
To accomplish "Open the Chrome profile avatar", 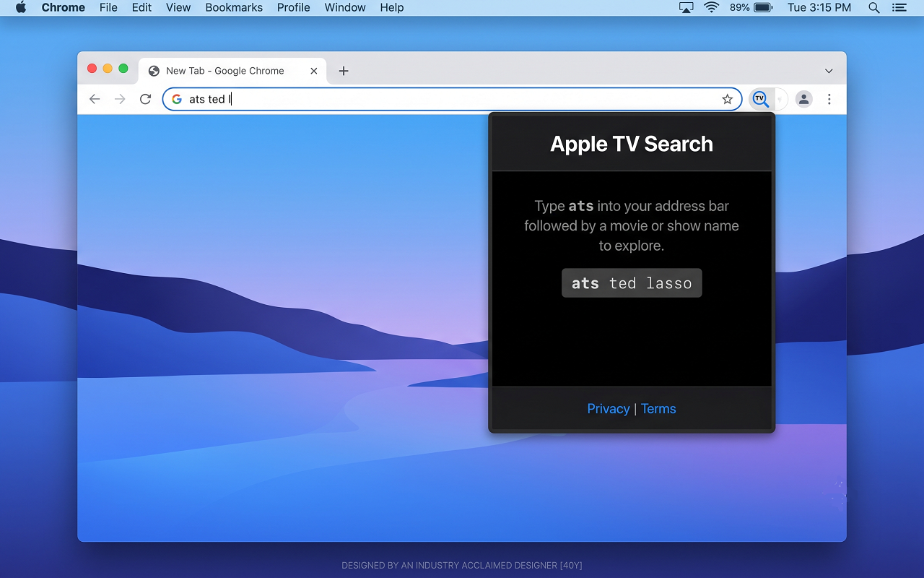I will point(804,99).
